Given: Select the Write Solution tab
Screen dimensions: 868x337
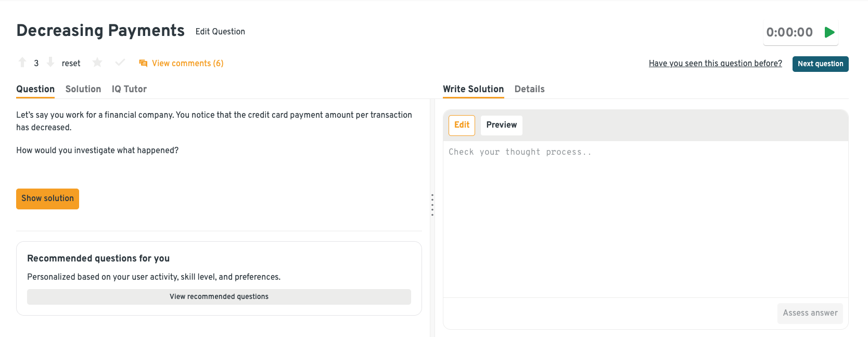Looking at the screenshot, I should point(473,89).
